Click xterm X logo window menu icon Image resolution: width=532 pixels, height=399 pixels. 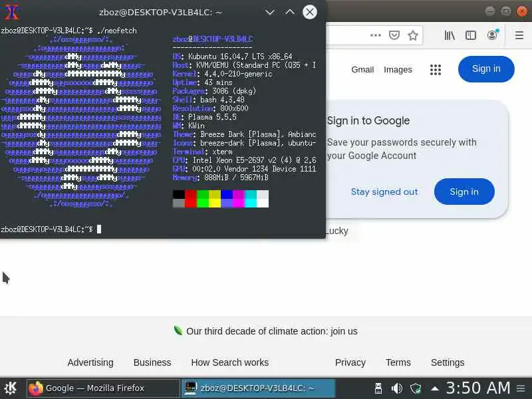(x=12, y=12)
